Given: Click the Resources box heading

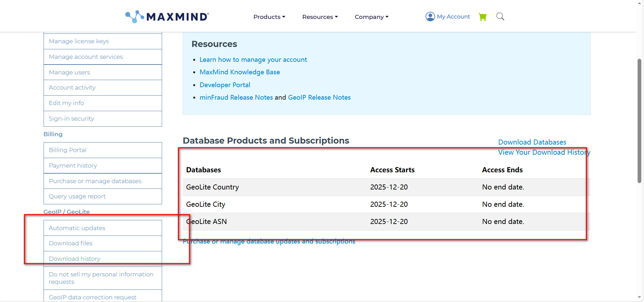Looking at the screenshot, I should pos(214,44).
